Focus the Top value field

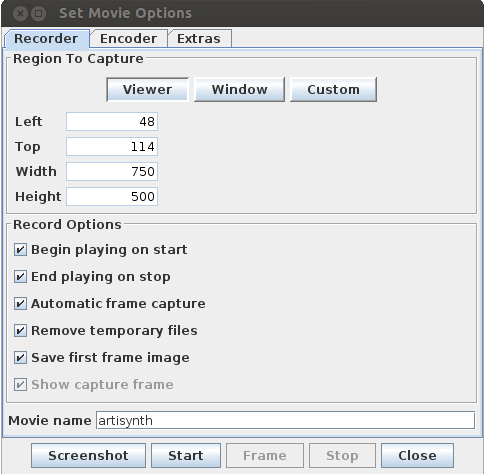[112, 146]
